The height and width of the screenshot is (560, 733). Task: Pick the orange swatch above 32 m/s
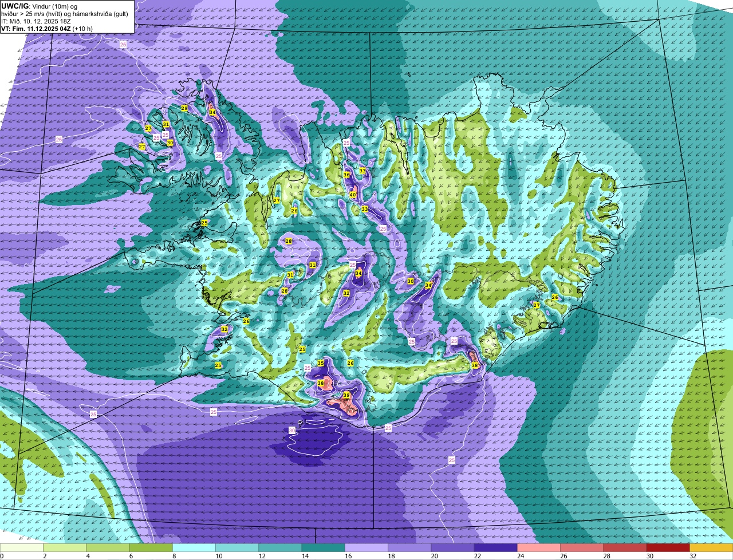coord(711,547)
